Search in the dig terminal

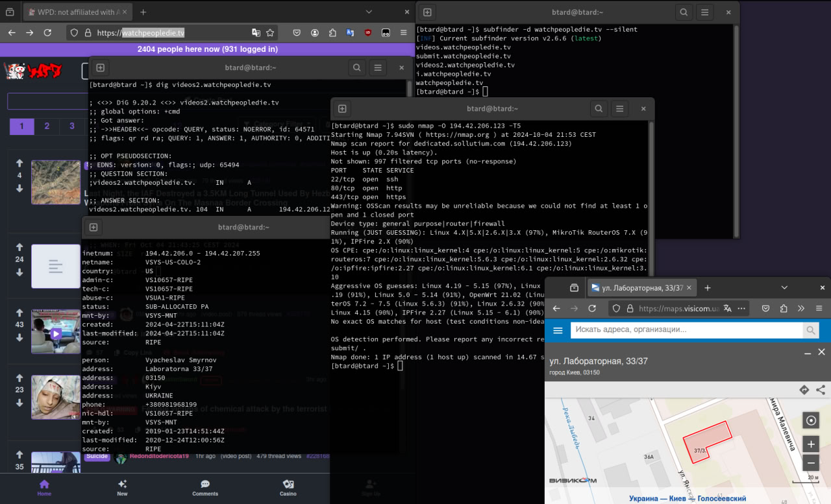tap(356, 67)
